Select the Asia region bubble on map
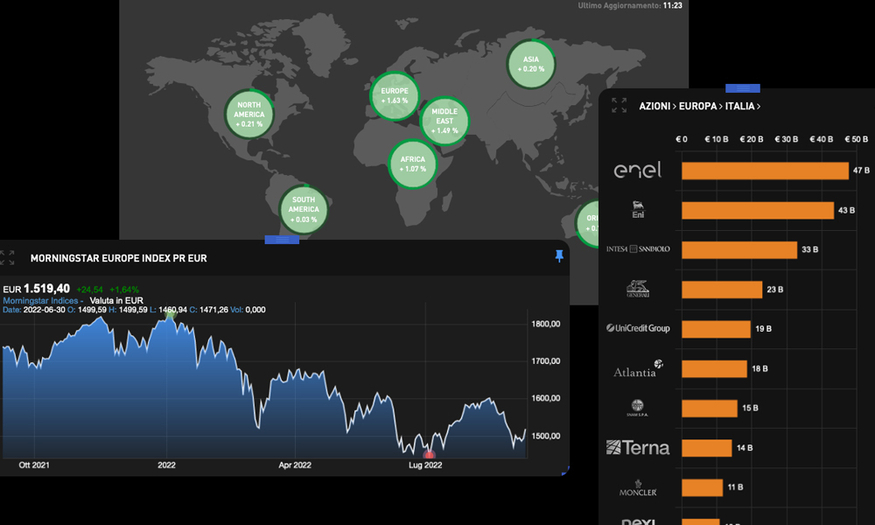Image resolution: width=875 pixels, height=525 pixels. (531, 64)
